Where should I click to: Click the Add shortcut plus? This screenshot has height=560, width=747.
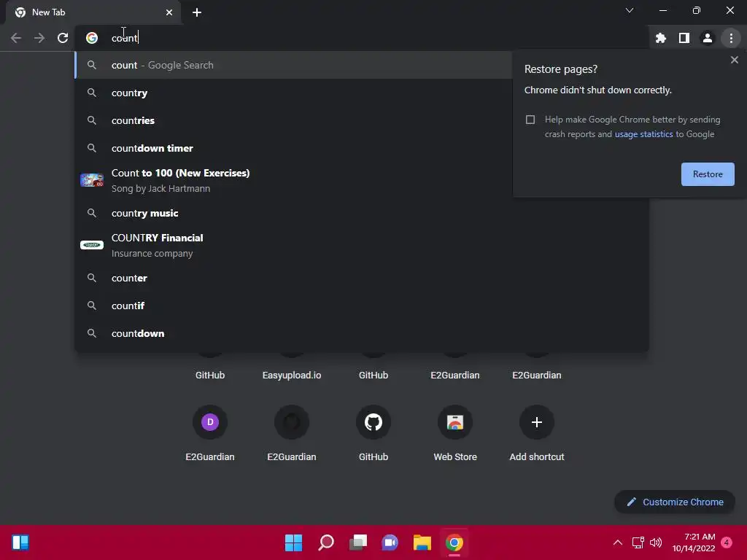point(537,422)
